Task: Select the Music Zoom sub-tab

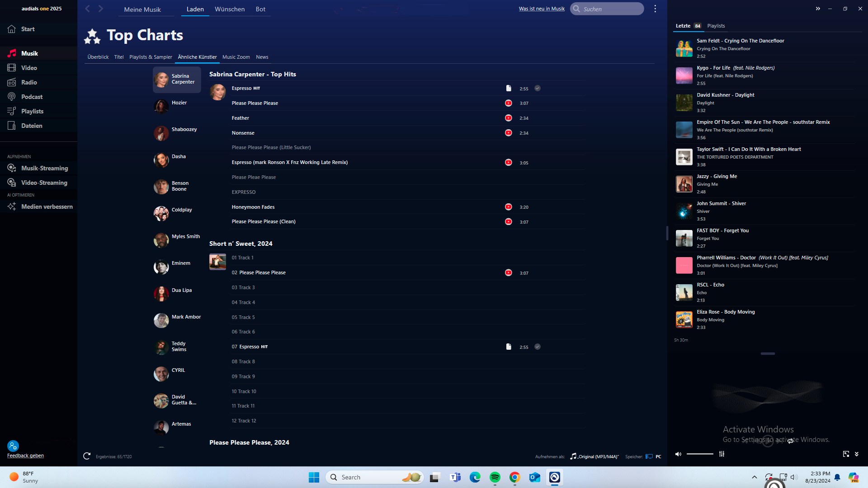Action: 236,57
